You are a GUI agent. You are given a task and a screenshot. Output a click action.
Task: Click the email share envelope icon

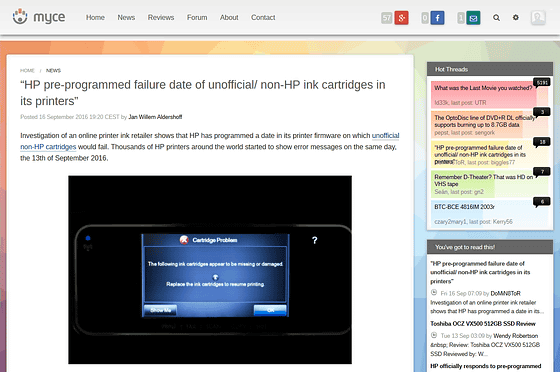(473, 18)
